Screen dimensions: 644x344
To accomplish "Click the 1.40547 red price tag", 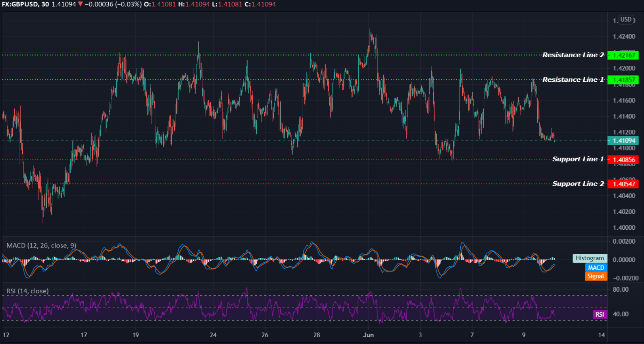I will click(x=623, y=184).
